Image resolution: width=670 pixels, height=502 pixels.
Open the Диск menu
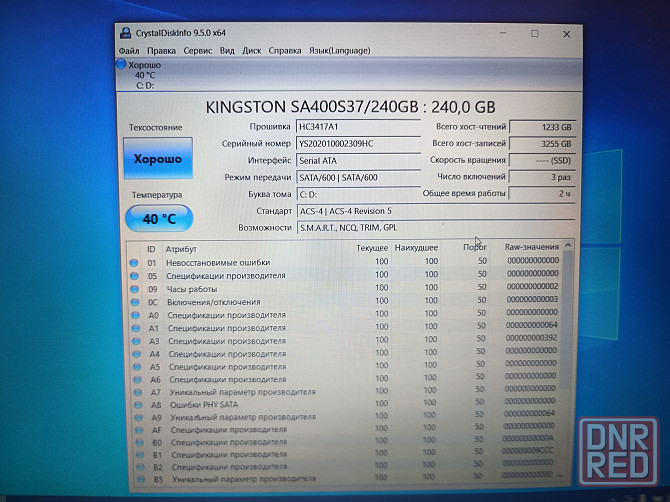252,51
